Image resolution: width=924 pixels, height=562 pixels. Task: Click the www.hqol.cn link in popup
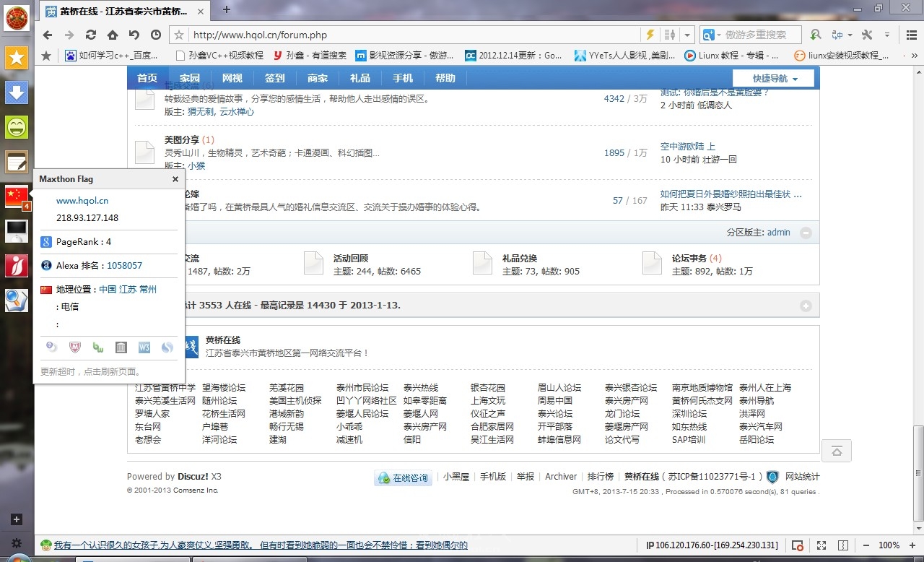82,201
